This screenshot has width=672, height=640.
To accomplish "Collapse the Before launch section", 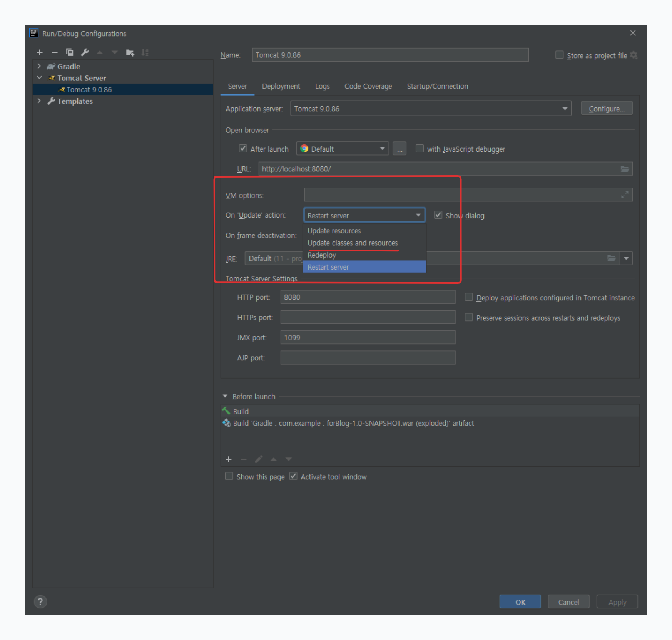I will tap(225, 396).
